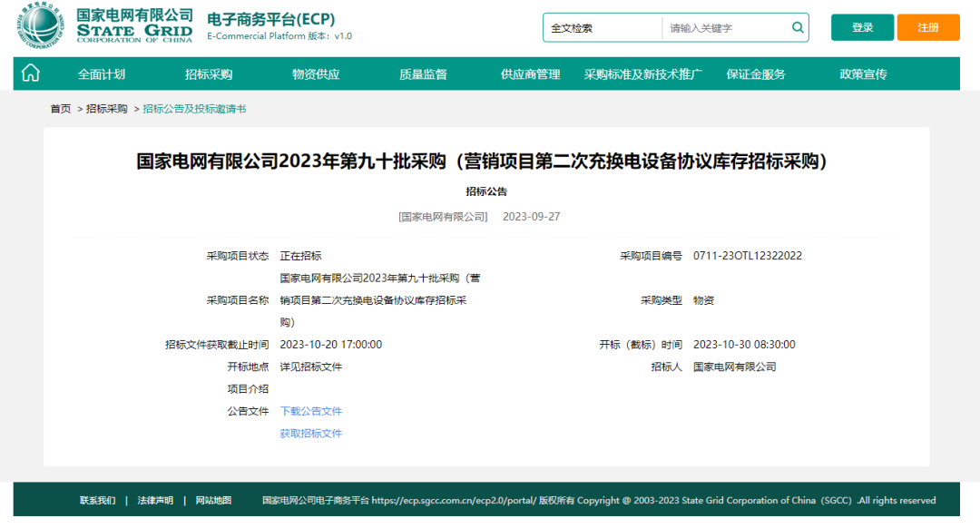Click the 招标公告 subtitle
The image size is (980, 528).
pyautogui.click(x=486, y=191)
